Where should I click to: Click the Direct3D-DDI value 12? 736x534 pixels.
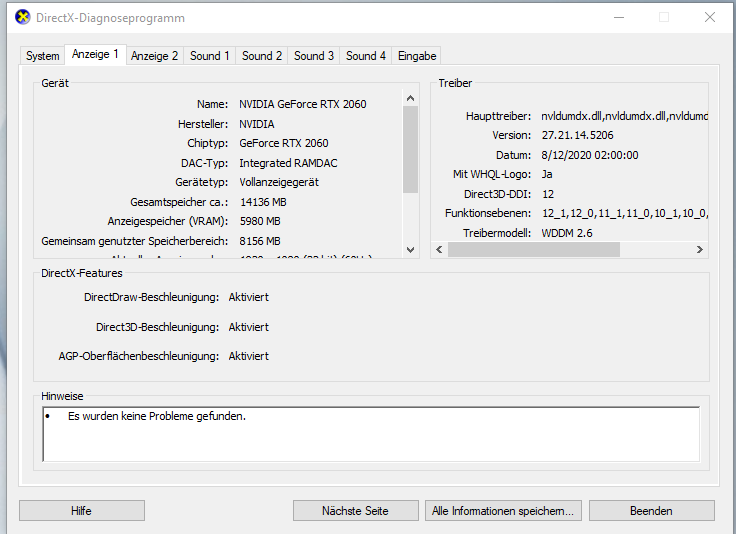[x=548, y=194]
